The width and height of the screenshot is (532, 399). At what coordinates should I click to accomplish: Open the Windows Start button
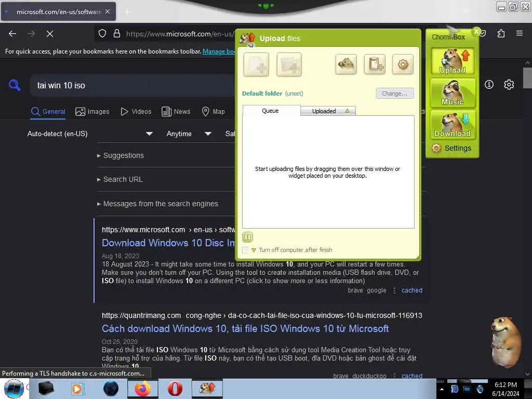tap(14, 389)
